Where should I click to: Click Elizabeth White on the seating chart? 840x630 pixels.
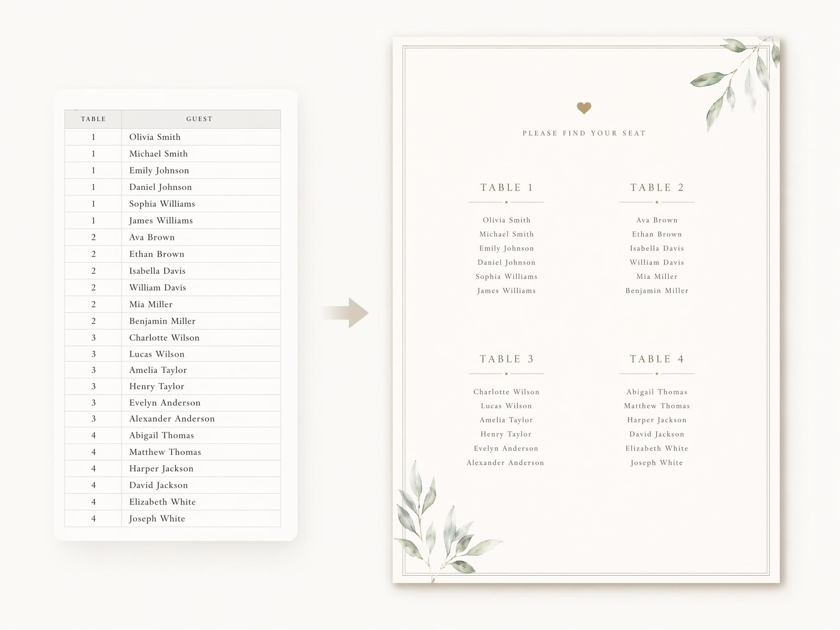tap(657, 448)
